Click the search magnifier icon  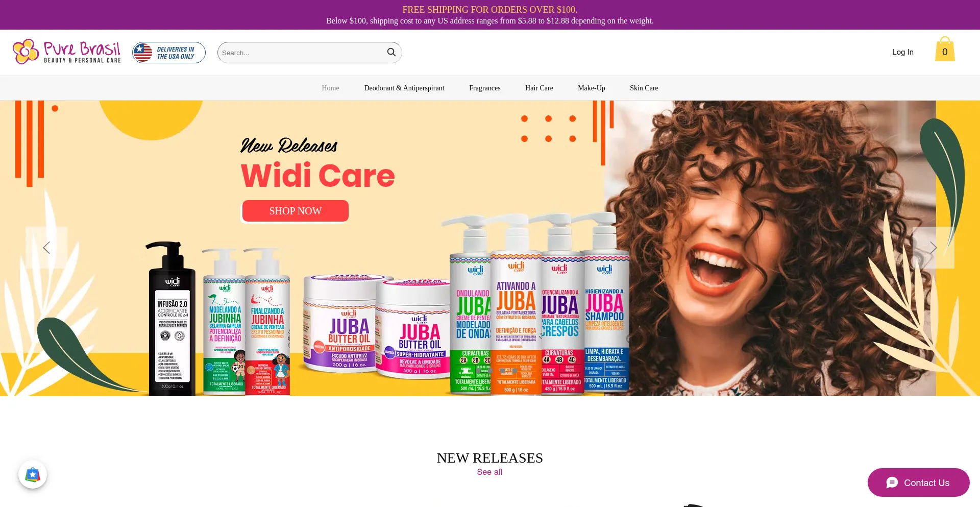[391, 53]
